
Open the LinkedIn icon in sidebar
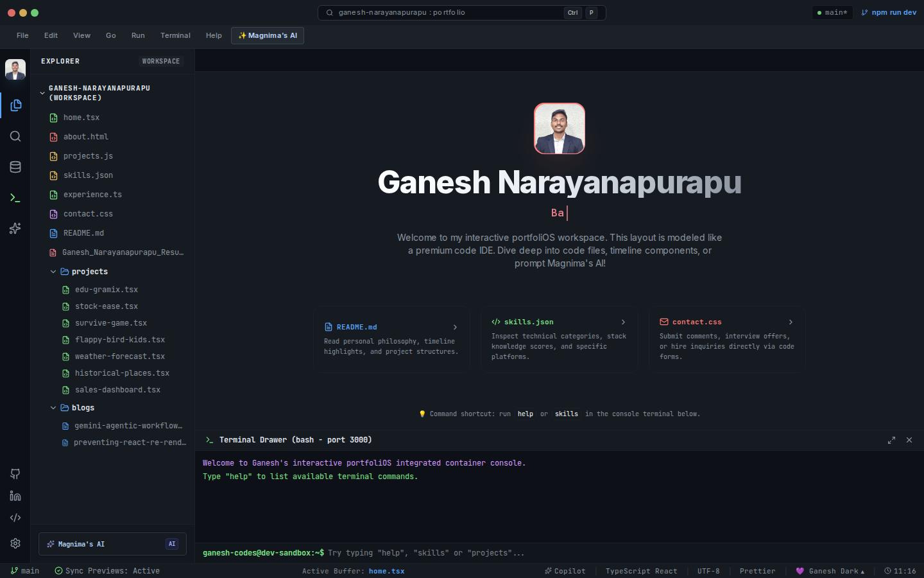coord(15,496)
